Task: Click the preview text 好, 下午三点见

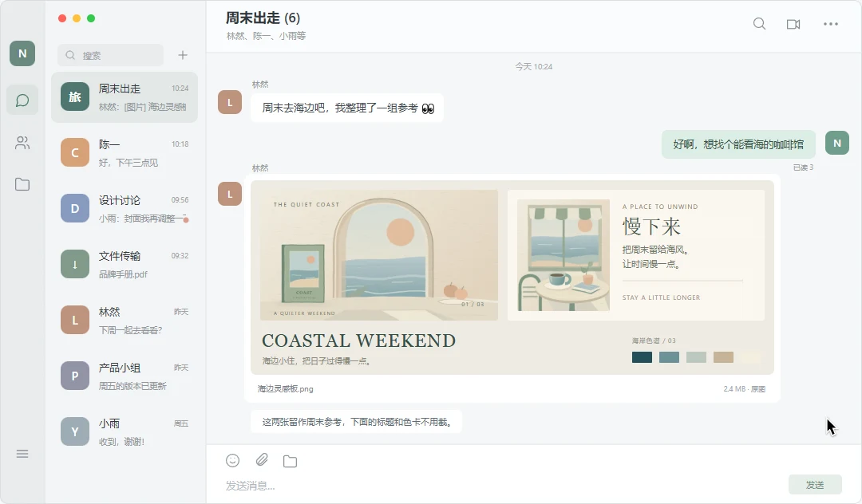Action: click(128, 163)
